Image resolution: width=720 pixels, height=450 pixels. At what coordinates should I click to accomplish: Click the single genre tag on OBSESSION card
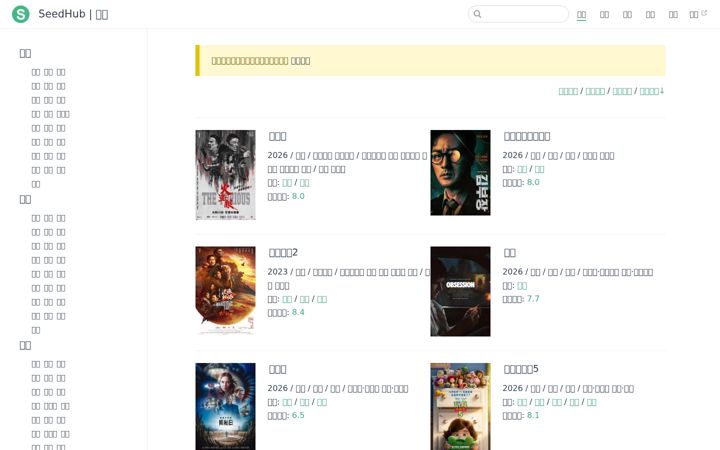point(522,286)
